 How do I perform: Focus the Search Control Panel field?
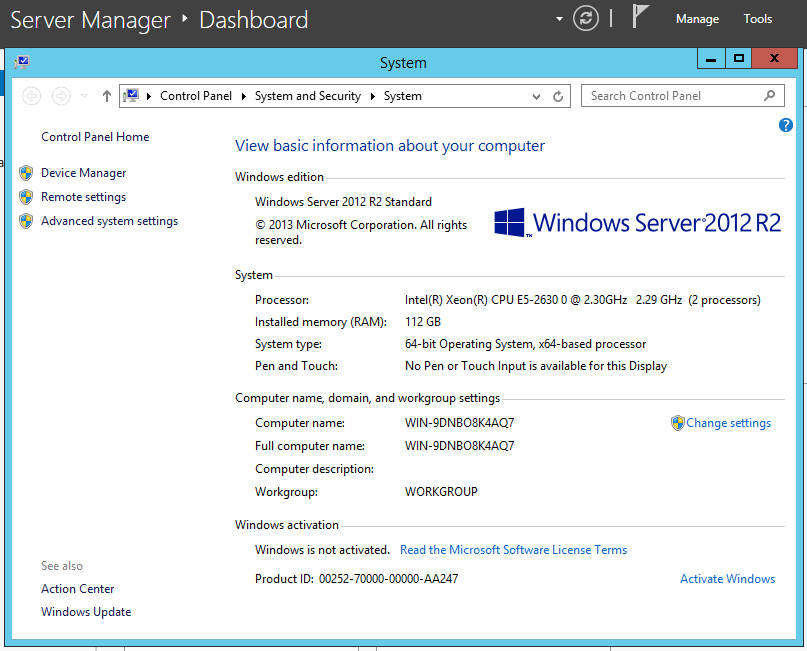point(682,96)
